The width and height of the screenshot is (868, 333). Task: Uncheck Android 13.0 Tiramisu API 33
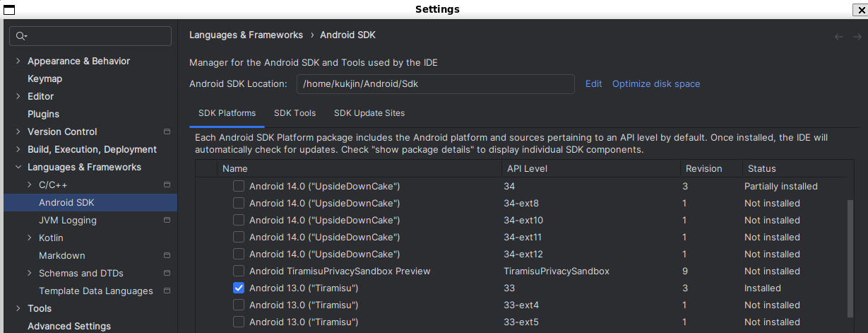point(239,288)
